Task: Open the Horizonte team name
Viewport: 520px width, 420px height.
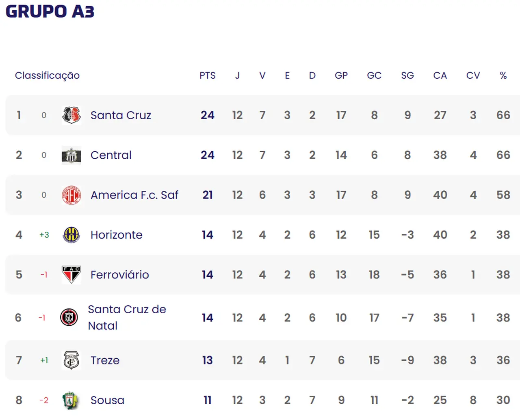Action: (116, 235)
